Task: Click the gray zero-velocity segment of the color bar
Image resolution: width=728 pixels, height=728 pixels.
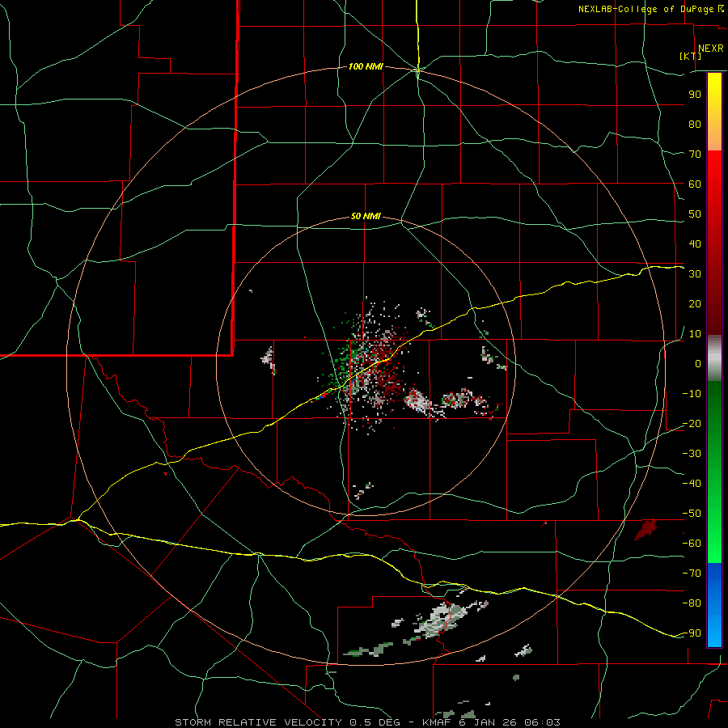Action: [714, 358]
